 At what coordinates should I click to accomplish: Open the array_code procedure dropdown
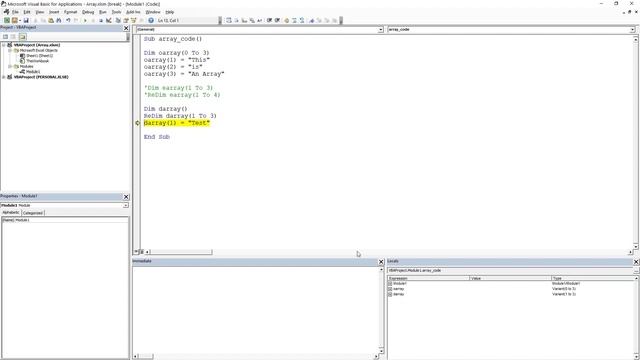(x=632, y=29)
